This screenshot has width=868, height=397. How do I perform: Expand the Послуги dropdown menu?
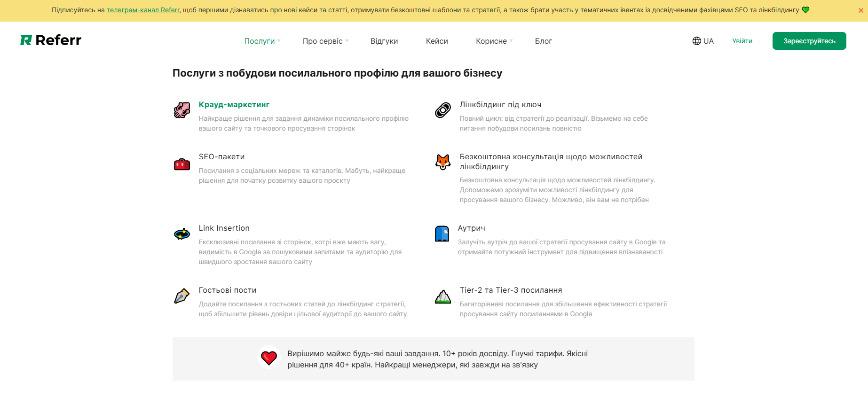[x=262, y=41]
